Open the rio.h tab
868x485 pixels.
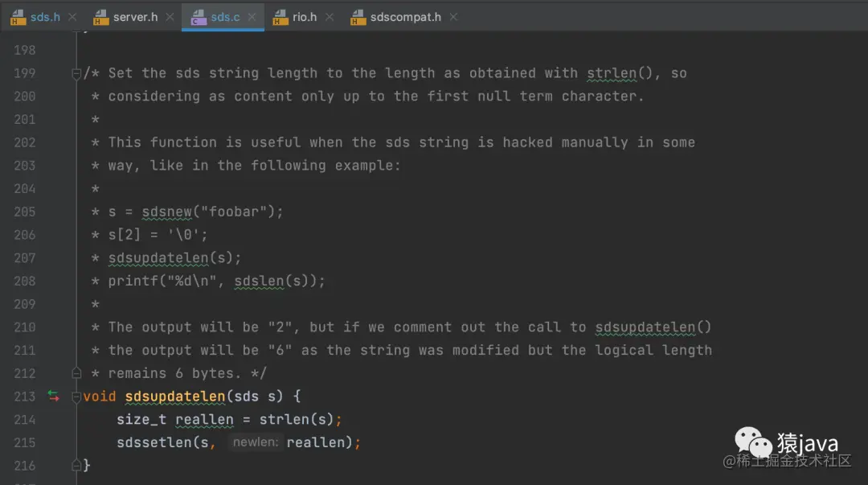tap(305, 17)
